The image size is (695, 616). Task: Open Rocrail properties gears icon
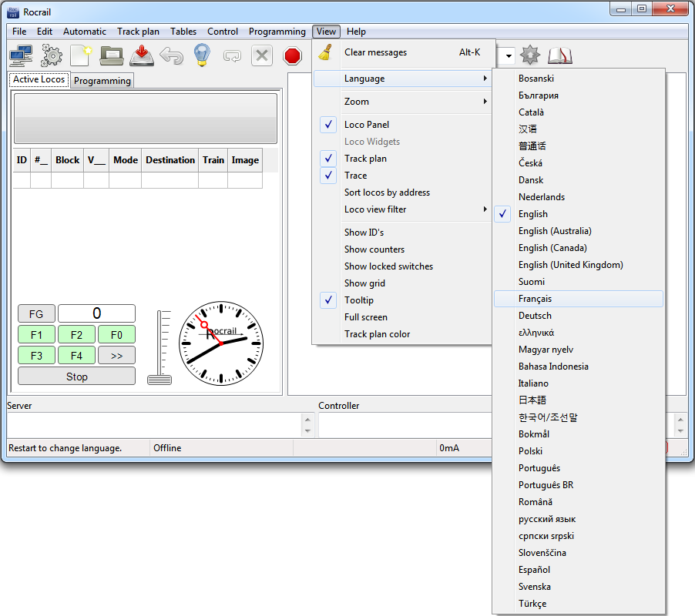[52, 55]
